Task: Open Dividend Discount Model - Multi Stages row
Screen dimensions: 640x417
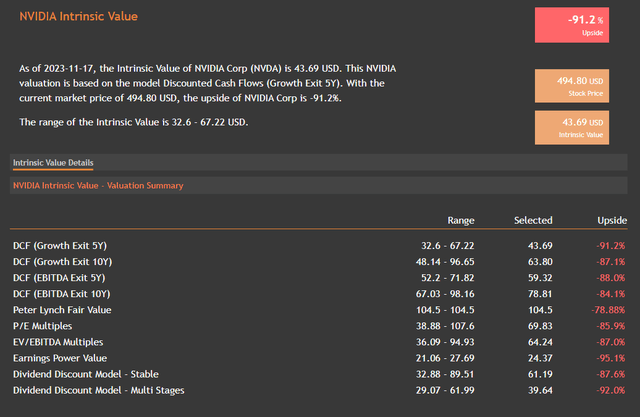Action: [x=98, y=390]
